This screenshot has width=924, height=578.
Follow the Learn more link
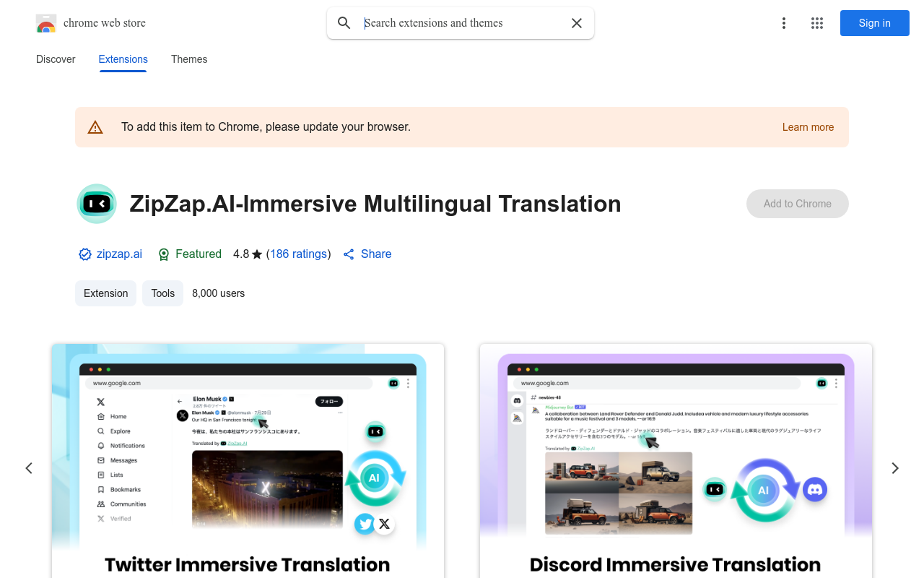[x=808, y=127]
